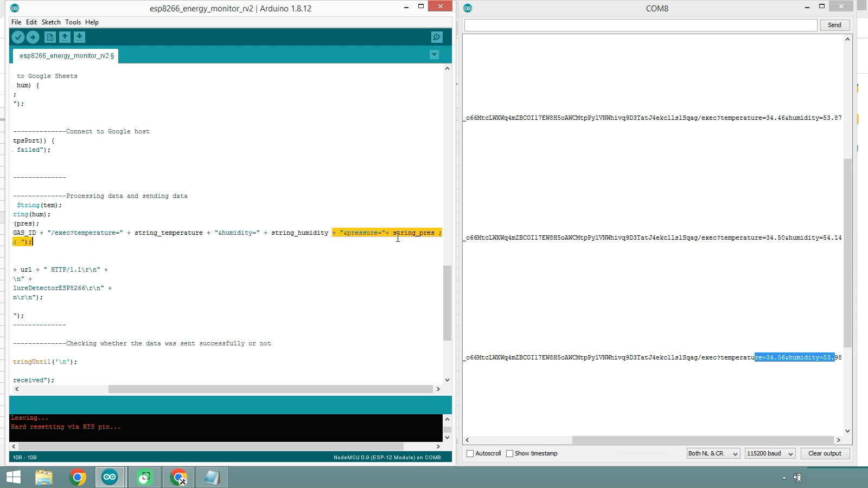This screenshot has width=868, height=488.
Task: Click the "108 - 109" line indicator in status bar
Action: pos(24,457)
